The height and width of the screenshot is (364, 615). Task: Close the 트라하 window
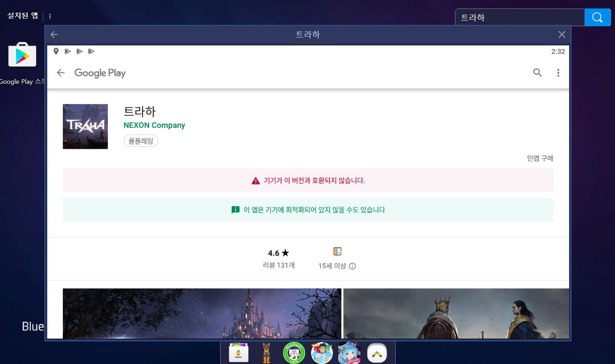[562, 35]
